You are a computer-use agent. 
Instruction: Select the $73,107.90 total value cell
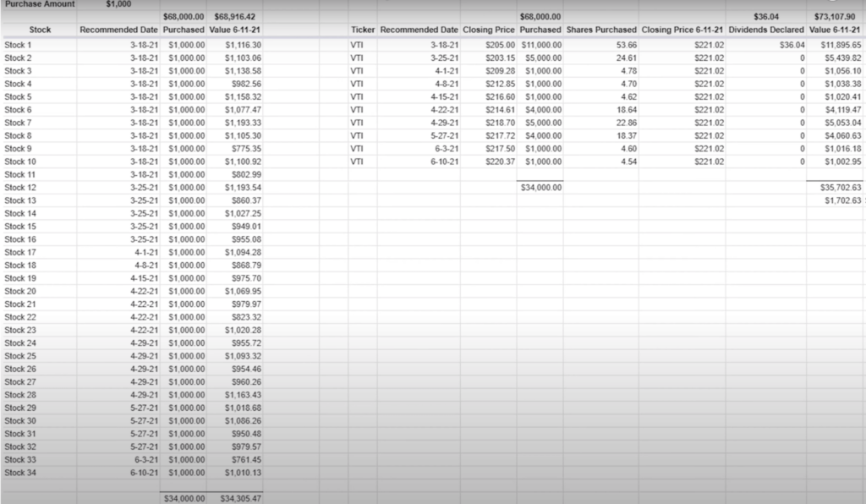click(x=835, y=17)
